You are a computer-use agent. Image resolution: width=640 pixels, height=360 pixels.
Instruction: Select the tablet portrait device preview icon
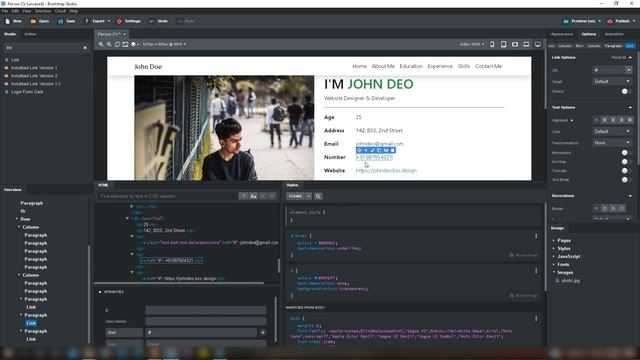(x=504, y=44)
